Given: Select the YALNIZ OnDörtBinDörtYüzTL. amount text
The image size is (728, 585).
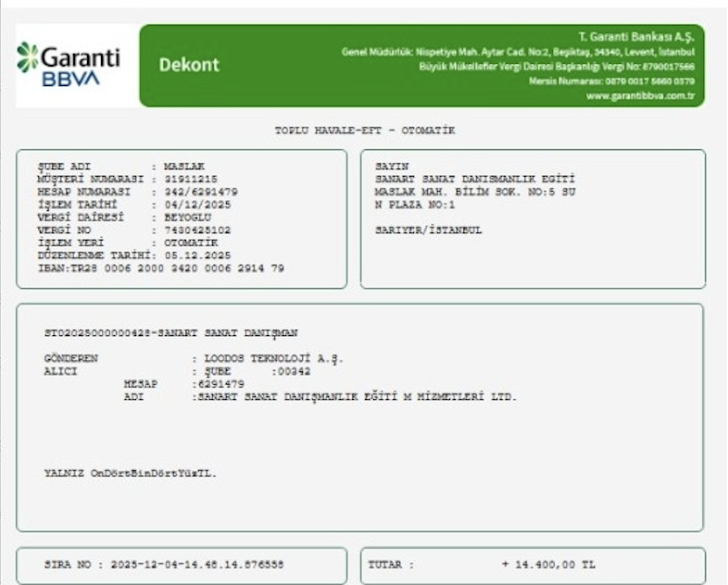Looking at the screenshot, I should pyautogui.click(x=131, y=474).
